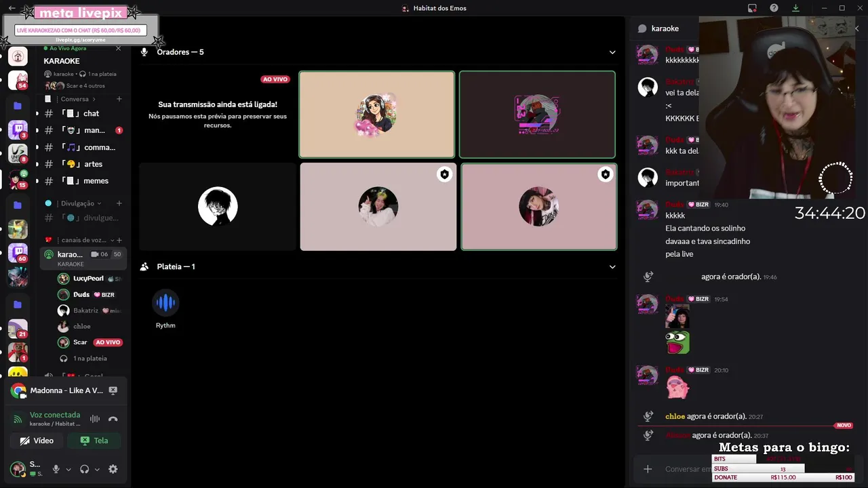Open the server with 8 notifications
This screenshot has width=868, height=488.
[x=18, y=154]
